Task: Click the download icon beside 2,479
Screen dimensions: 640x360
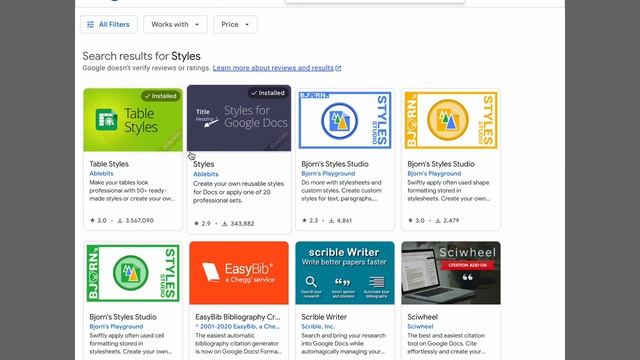Action: point(438,220)
